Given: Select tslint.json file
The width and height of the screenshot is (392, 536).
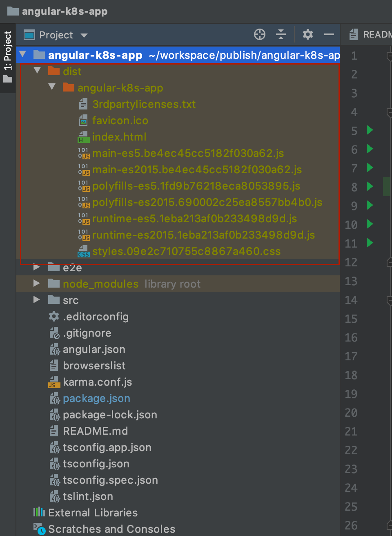Looking at the screenshot, I should coord(88,496).
